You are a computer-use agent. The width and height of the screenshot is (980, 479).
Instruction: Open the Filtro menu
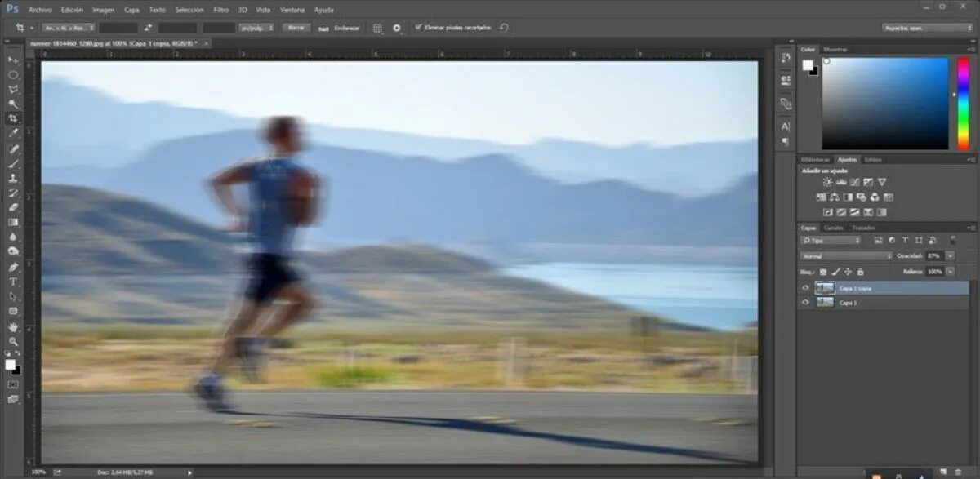click(220, 10)
